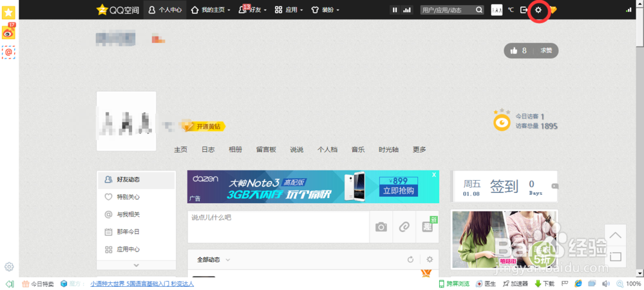Open the 个人中心 tab
644x290 pixels.
point(165,10)
